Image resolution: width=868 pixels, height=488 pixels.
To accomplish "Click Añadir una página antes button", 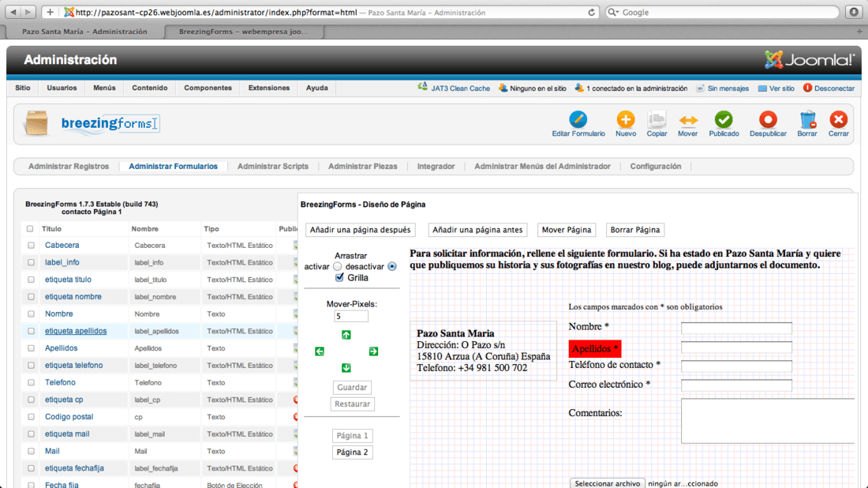I will 477,230.
